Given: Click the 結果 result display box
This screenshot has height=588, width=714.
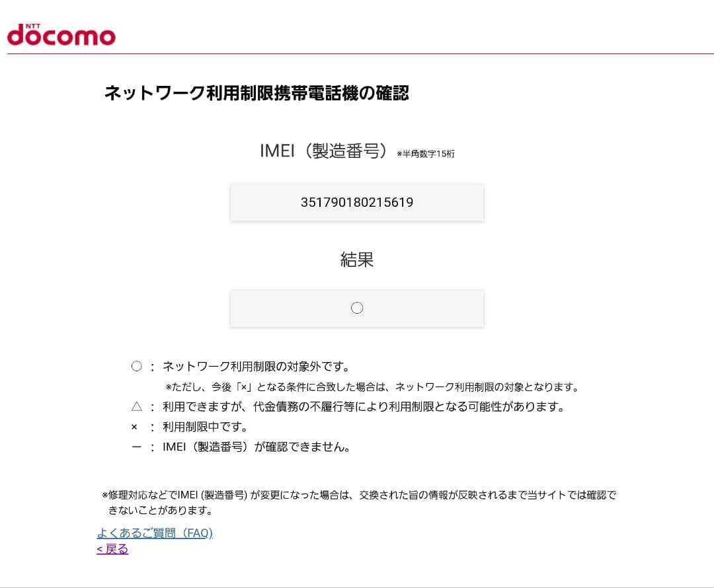Looking at the screenshot, I should (357, 307).
